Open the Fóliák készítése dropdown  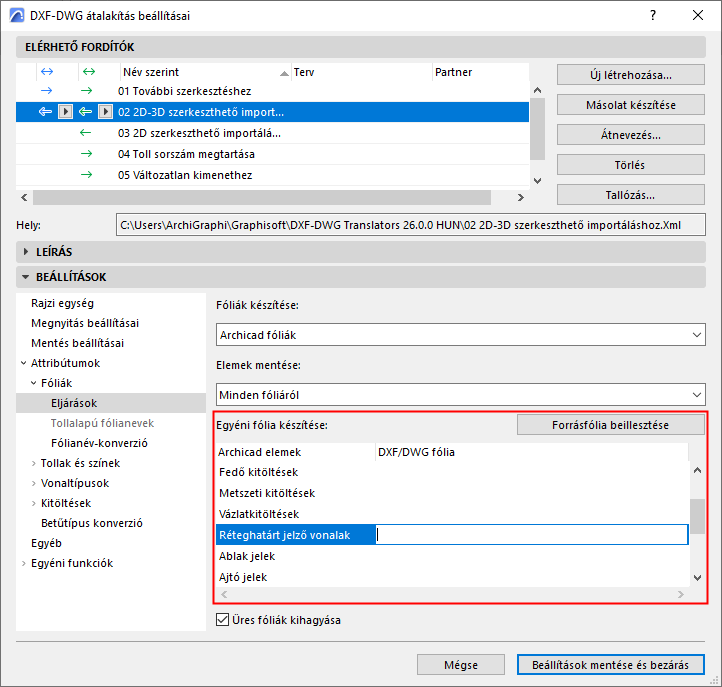[x=460, y=335]
